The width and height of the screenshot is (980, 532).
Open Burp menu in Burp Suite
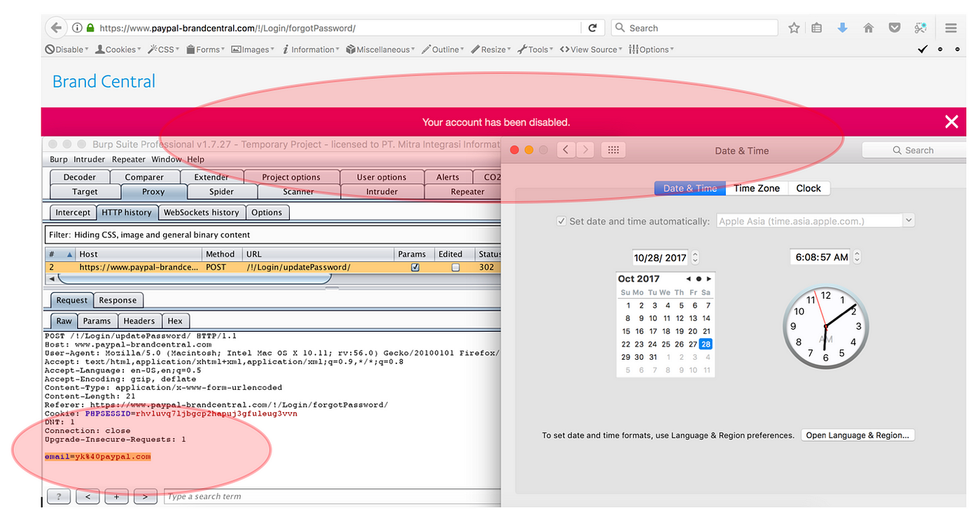click(59, 160)
